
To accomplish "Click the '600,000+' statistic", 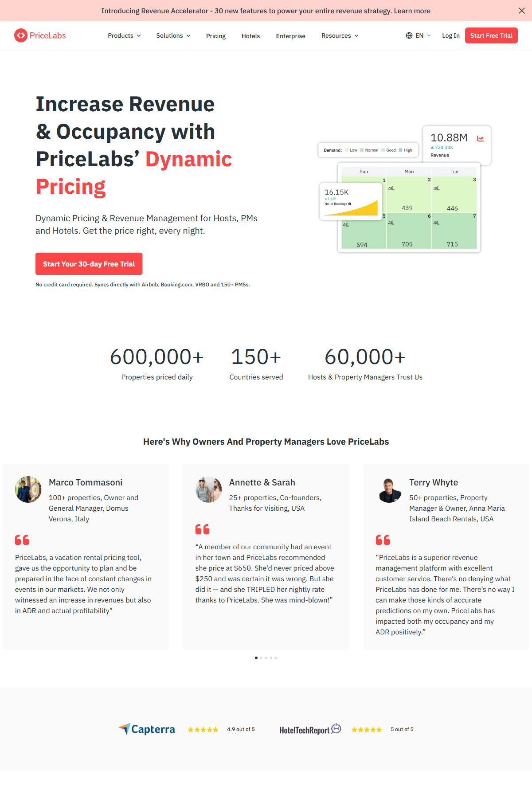I will (x=157, y=357).
